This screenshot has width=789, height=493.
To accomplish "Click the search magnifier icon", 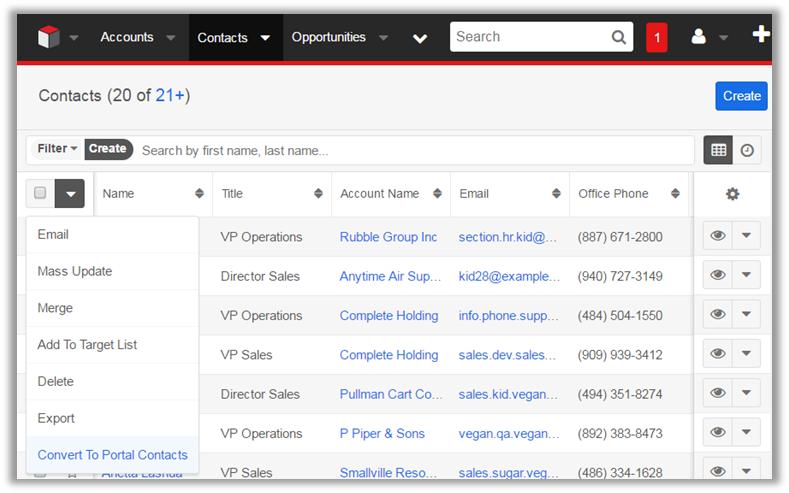I will click(619, 37).
